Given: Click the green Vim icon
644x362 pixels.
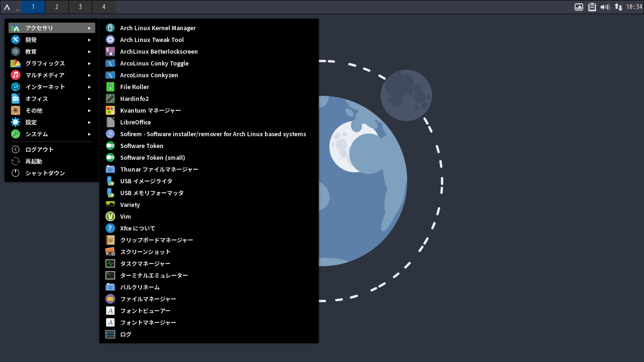Looking at the screenshot, I should point(110,216).
